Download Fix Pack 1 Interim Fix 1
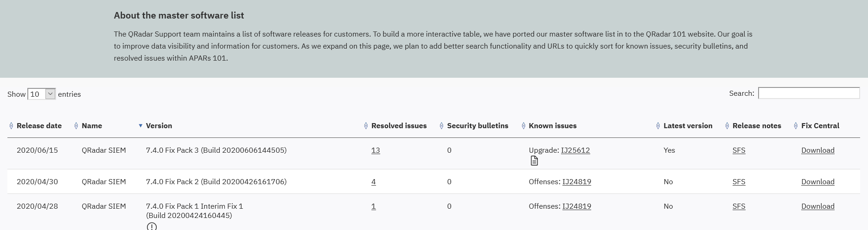Image resolution: width=868 pixels, height=230 pixels. point(818,206)
